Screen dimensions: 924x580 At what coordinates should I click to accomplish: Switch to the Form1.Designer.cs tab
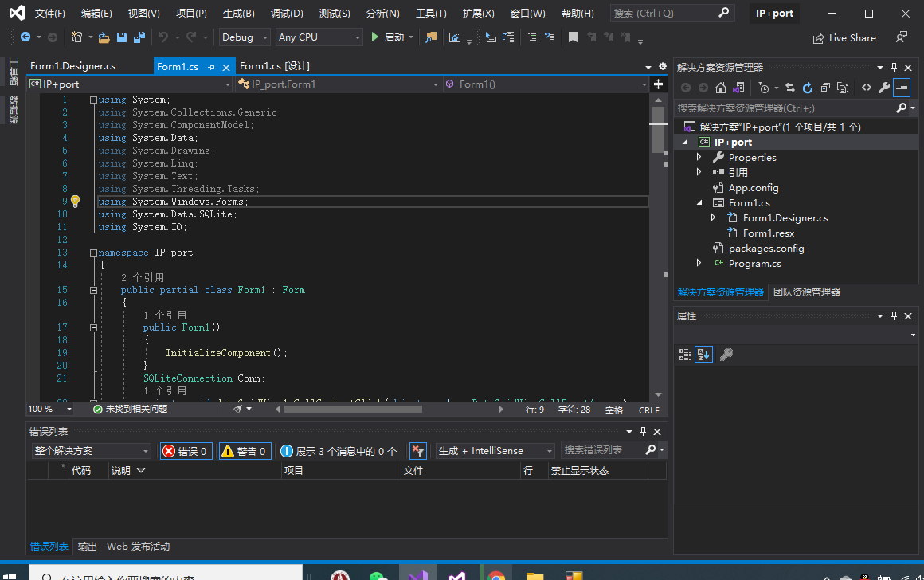[x=73, y=66]
